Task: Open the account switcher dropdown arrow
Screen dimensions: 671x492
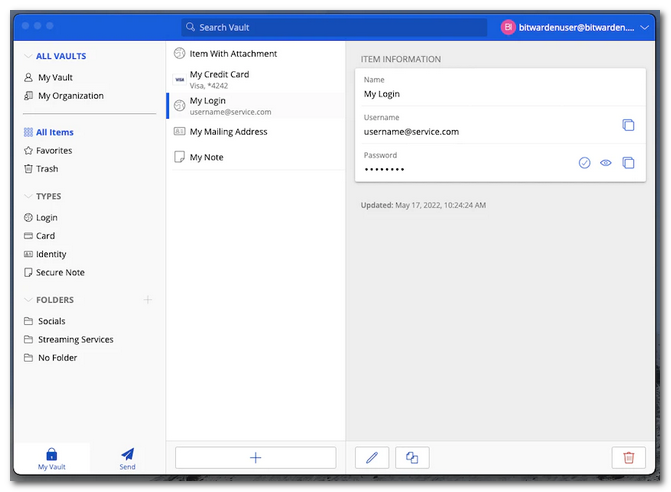Action: point(644,27)
